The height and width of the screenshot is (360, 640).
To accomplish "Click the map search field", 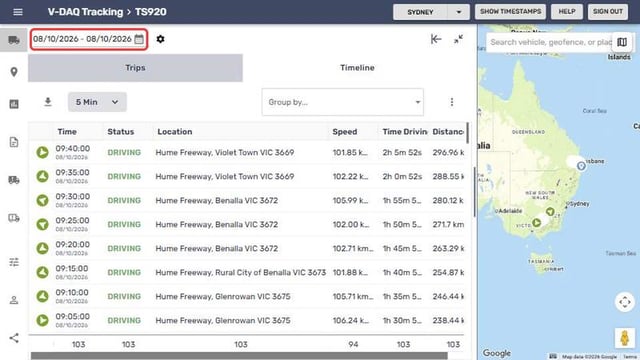I will coord(550,42).
